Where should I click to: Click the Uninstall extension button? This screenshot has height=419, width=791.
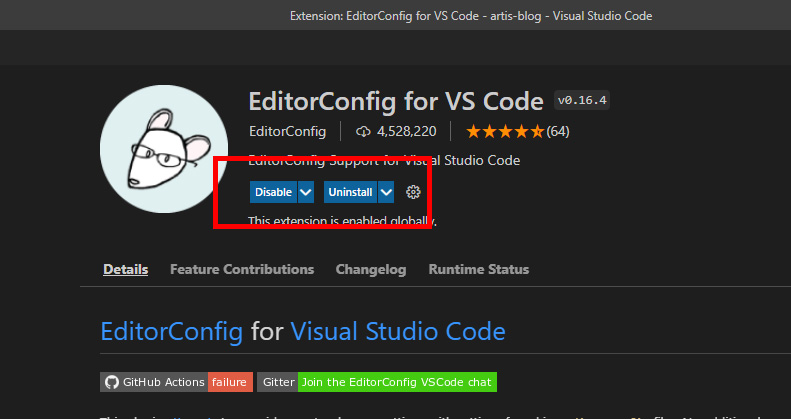pos(350,192)
